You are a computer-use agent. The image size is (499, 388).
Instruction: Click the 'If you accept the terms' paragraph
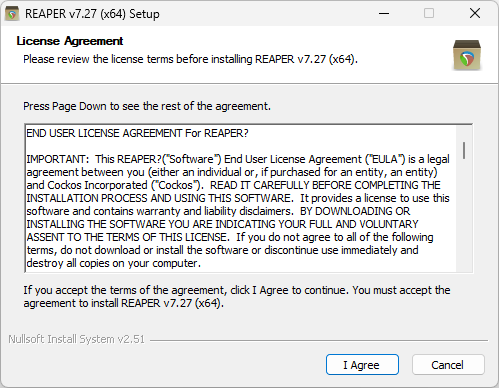[237, 297]
